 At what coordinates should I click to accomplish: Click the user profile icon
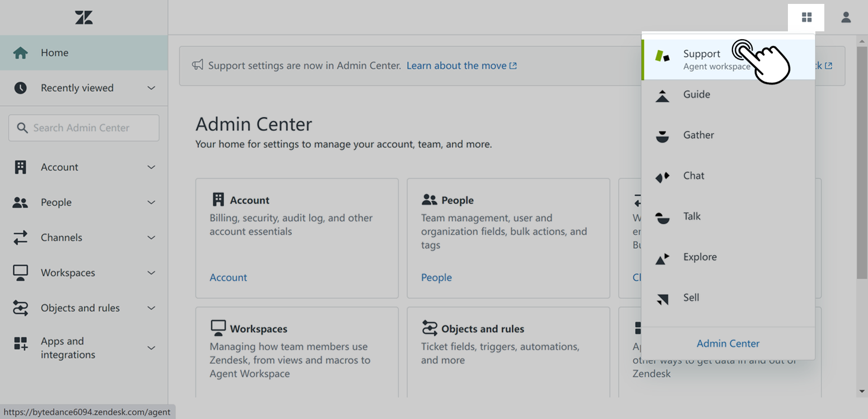pyautogui.click(x=846, y=17)
